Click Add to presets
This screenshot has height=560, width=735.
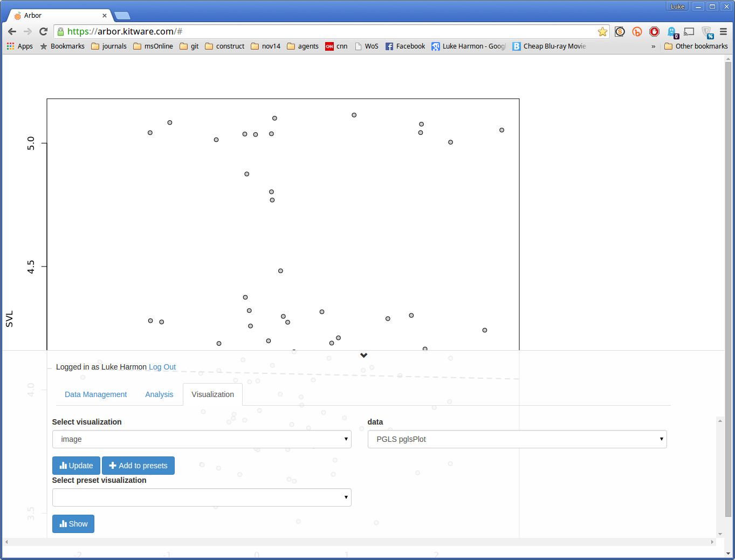pos(138,466)
